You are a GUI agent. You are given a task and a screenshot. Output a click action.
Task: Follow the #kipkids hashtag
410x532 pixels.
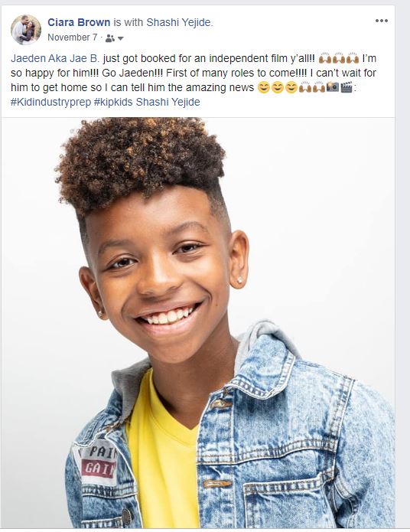pyautogui.click(x=113, y=102)
